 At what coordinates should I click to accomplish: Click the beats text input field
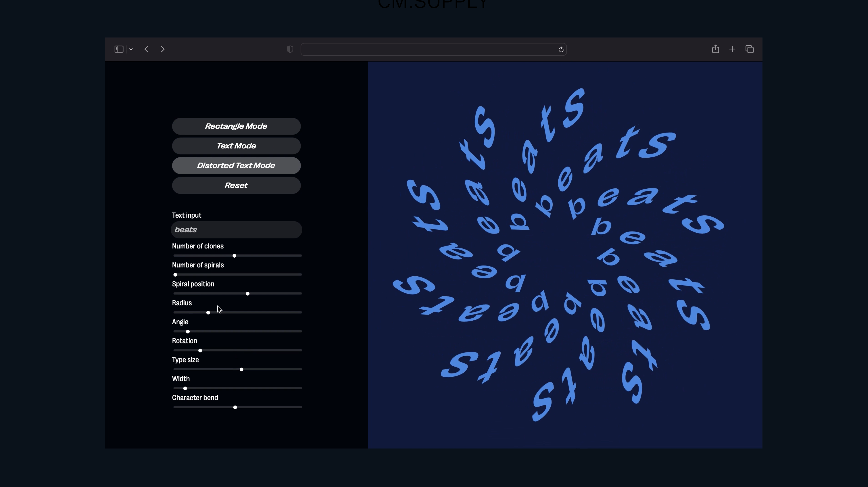pos(236,230)
